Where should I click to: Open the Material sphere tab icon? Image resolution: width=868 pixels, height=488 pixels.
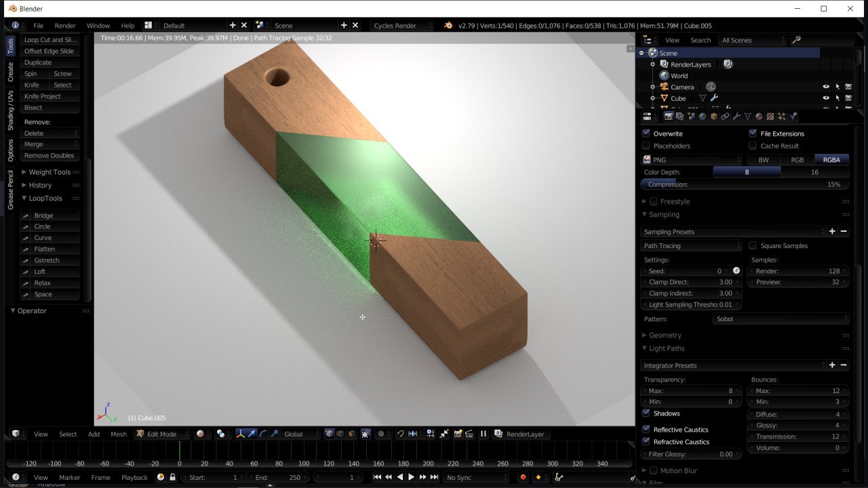[x=759, y=117]
